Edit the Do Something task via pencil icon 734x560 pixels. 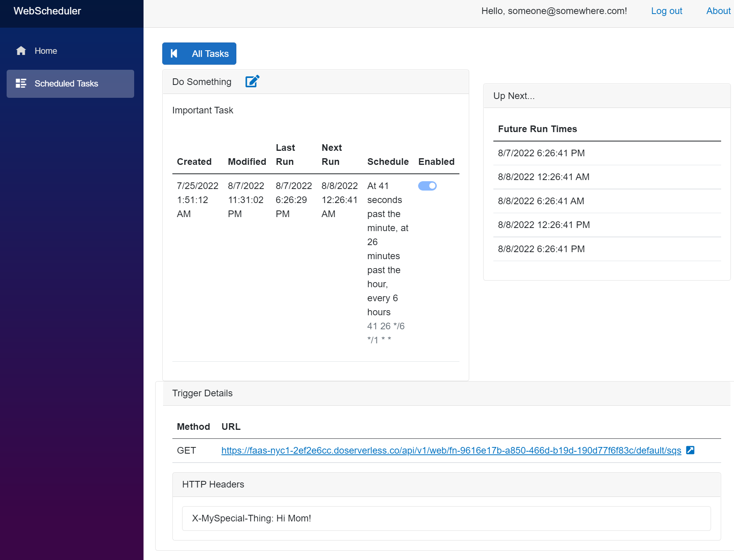coord(252,81)
